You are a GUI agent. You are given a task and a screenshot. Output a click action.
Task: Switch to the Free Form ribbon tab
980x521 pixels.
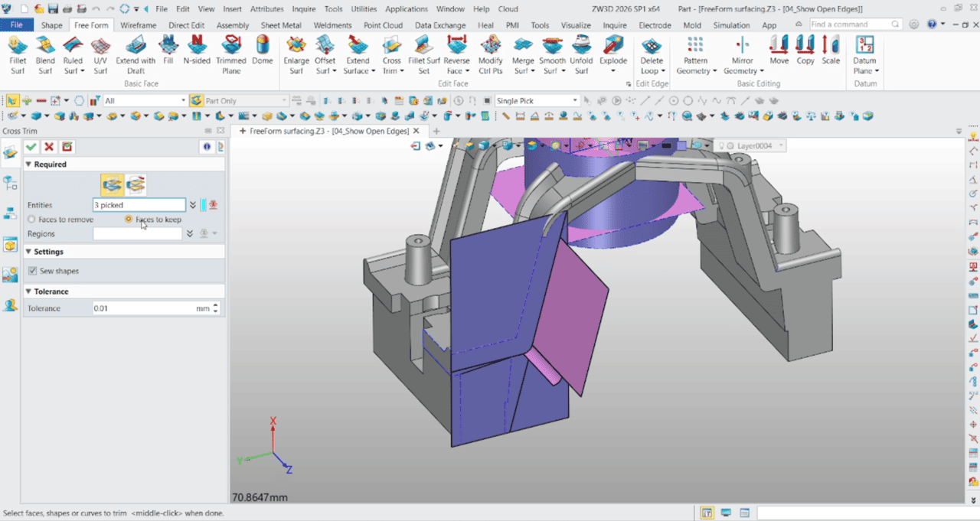click(91, 24)
